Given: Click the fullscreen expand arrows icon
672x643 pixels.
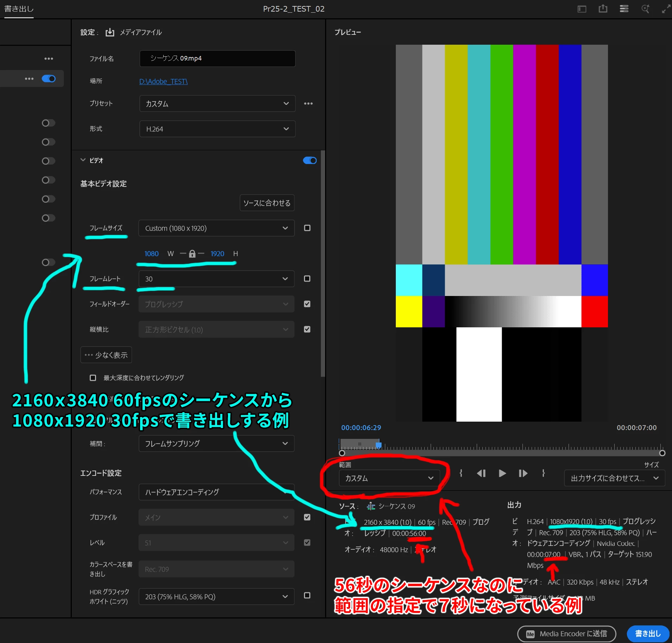Looking at the screenshot, I should [666, 9].
